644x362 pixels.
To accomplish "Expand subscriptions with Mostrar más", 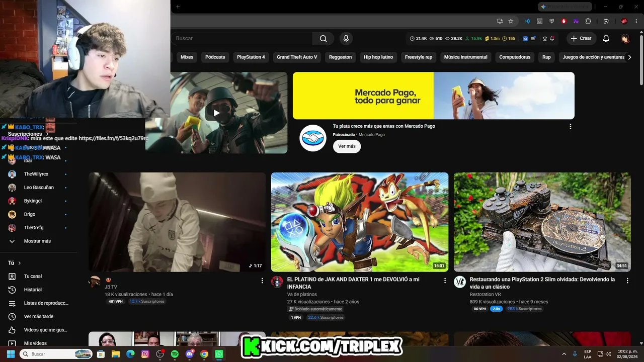I will 39,241.
